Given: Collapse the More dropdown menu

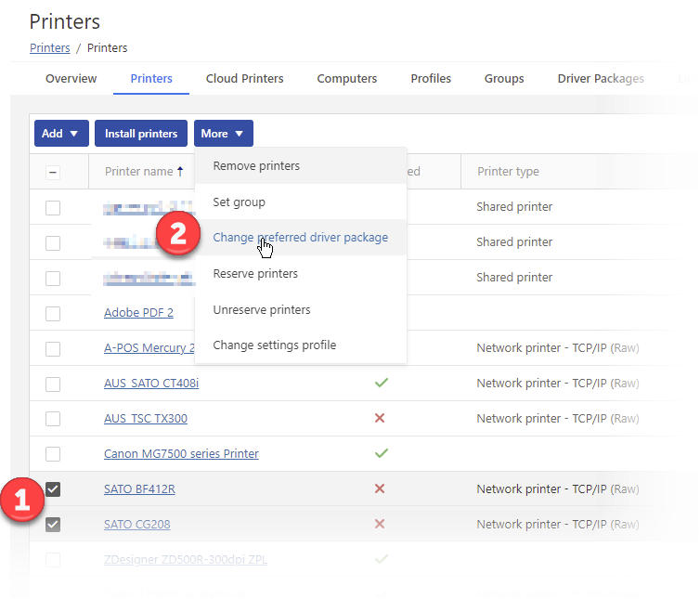Looking at the screenshot, I should [223, 134].
